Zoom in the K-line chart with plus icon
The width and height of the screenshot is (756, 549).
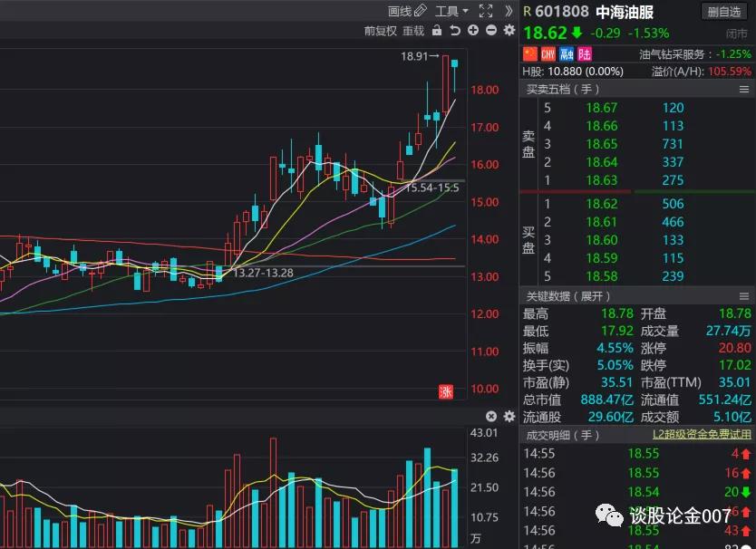point(473,31)
